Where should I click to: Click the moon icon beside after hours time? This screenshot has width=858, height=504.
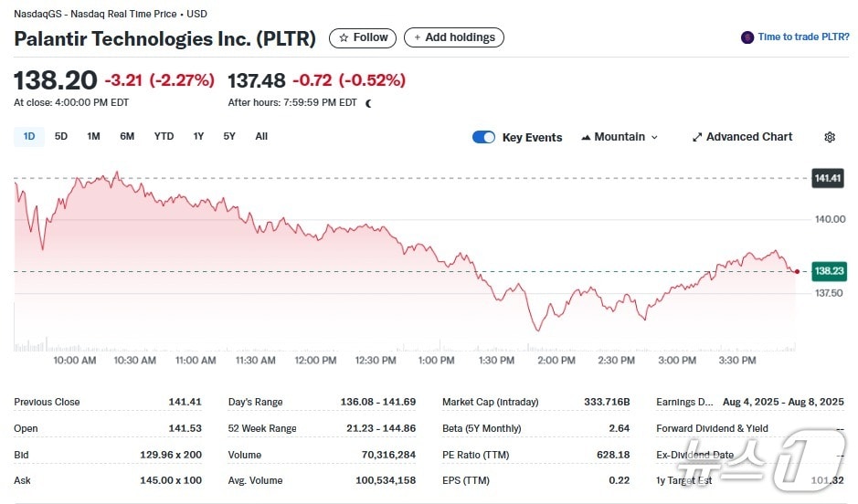tap(369, 103)
